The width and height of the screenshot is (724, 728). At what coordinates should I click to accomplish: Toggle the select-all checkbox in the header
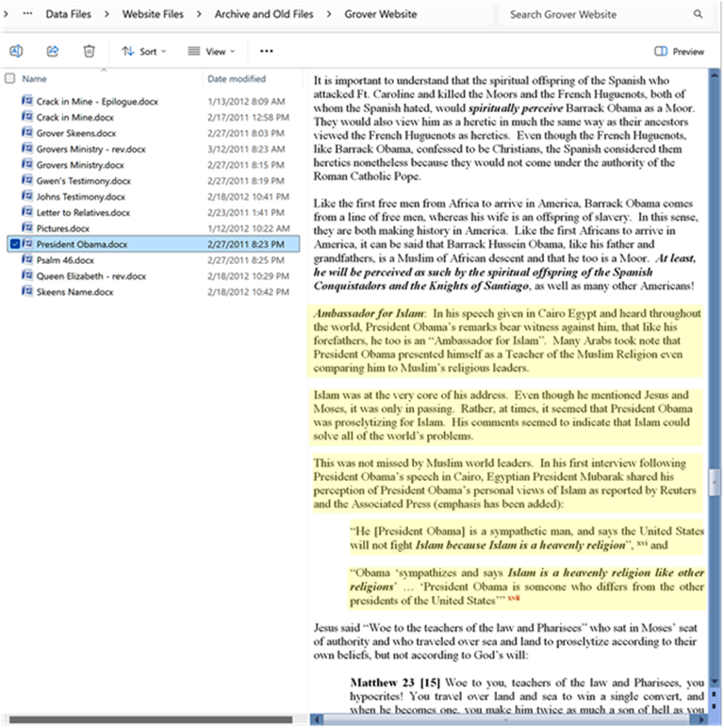(9, 79)
